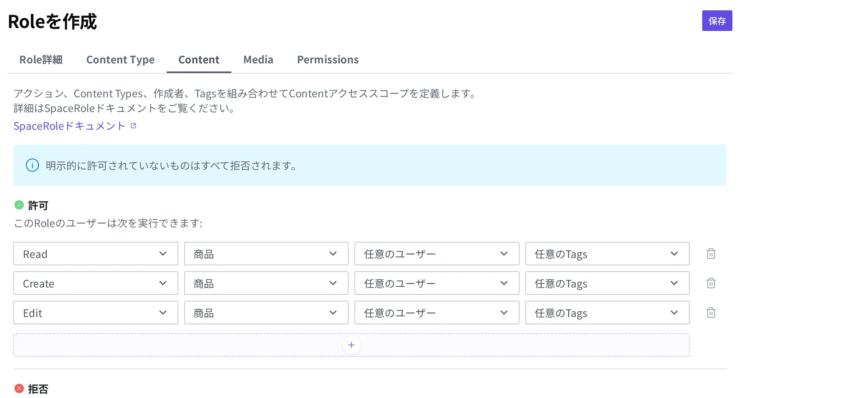Open the Read action dropdown
Image resolution: width=868 pixels, height=398 pixels.
96,254
